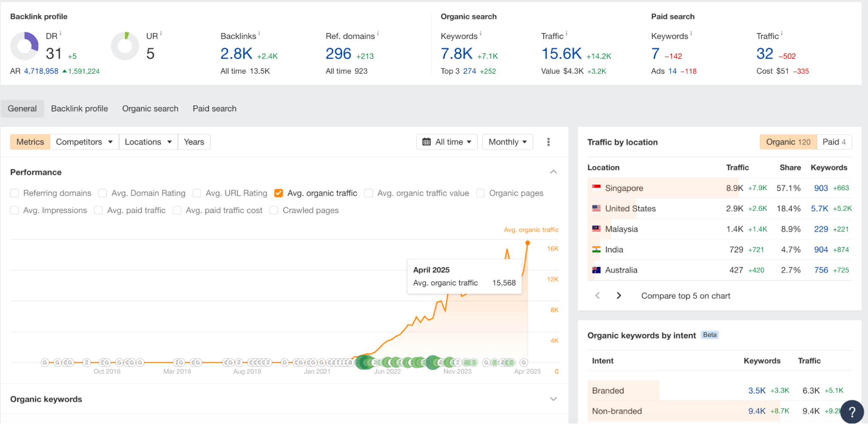Enable the Referring domains checkbox

click(15, 193)
